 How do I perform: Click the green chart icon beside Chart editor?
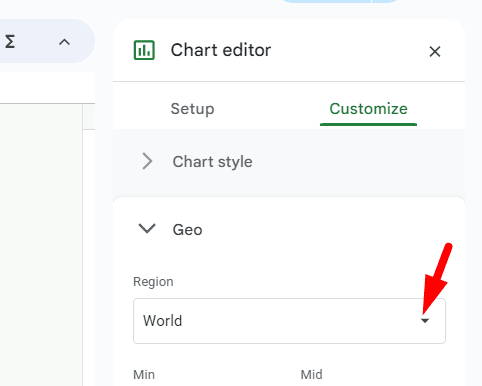(144, 50)
